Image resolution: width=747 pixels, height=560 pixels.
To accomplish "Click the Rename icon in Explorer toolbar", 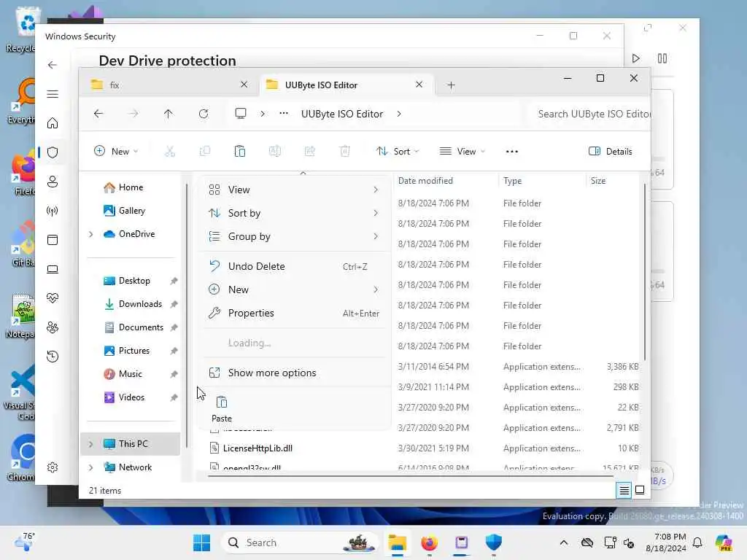I will pos(275,152).
